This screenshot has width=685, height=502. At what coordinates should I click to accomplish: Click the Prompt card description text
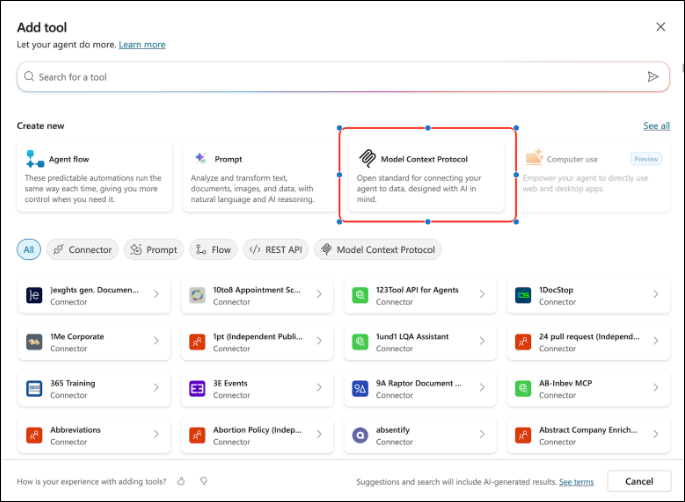pyautogui.click(x=253, y=189)
